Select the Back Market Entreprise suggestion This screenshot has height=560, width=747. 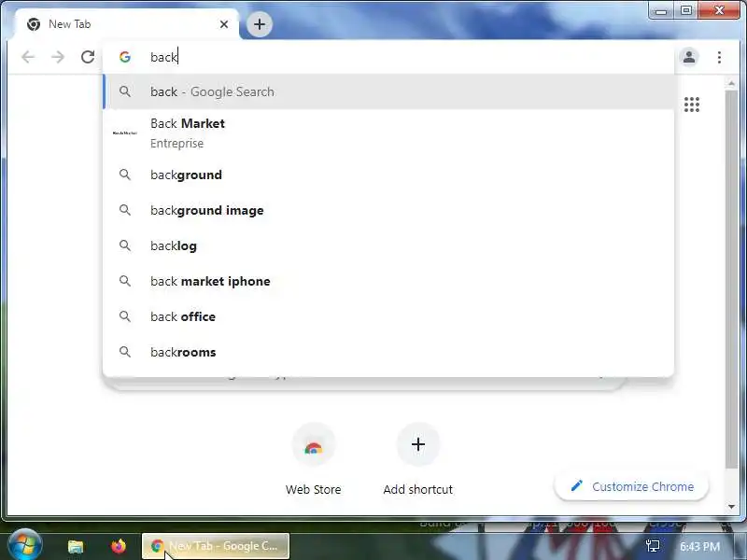coord(388,133)
